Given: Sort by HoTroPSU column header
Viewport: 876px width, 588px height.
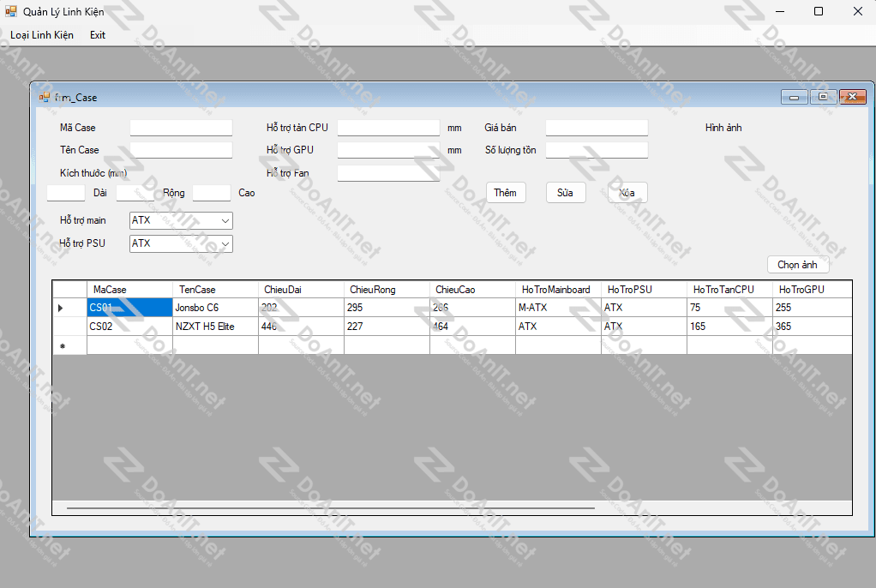Looking at the screenshot, I should point(645,290).
